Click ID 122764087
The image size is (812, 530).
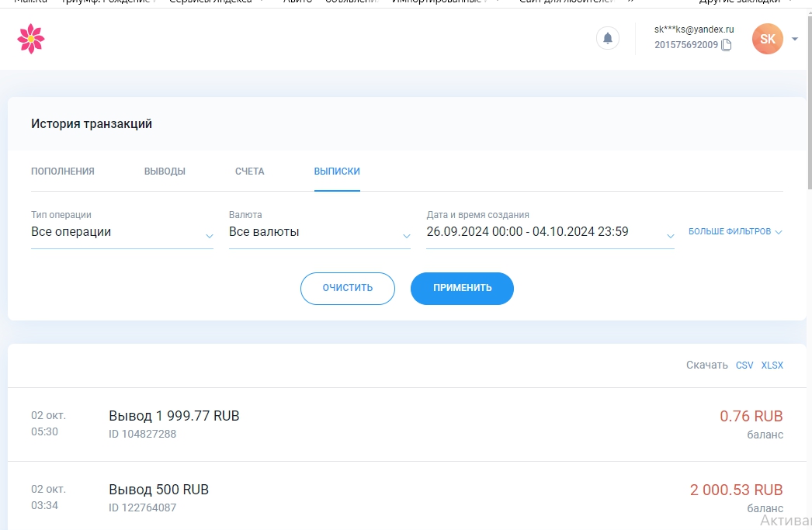pos(142,507)
